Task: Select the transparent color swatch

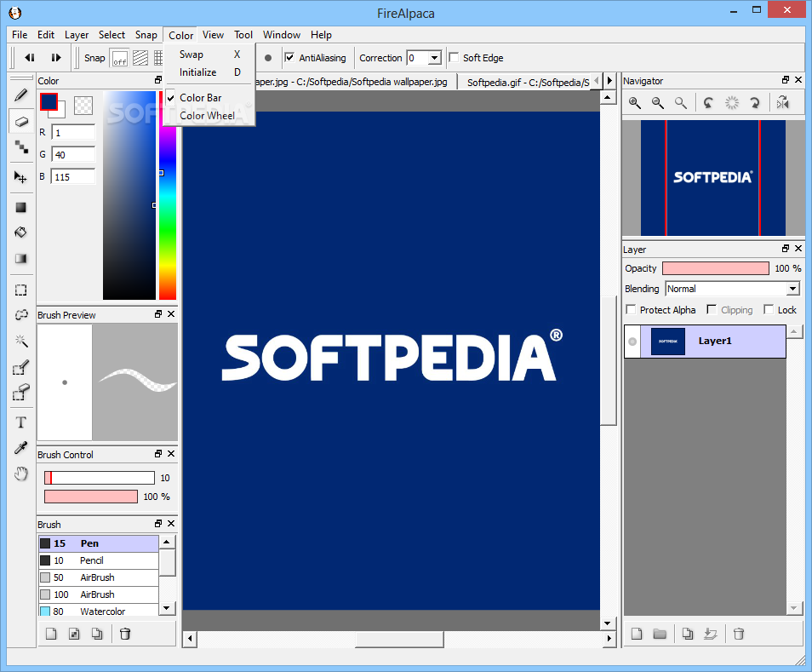Action: pos(83,105)
